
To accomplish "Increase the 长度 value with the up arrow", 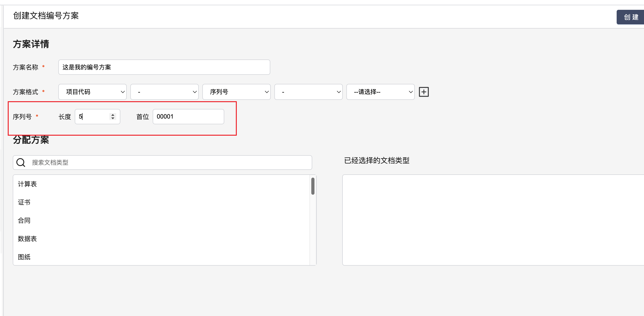I will 113,115.
